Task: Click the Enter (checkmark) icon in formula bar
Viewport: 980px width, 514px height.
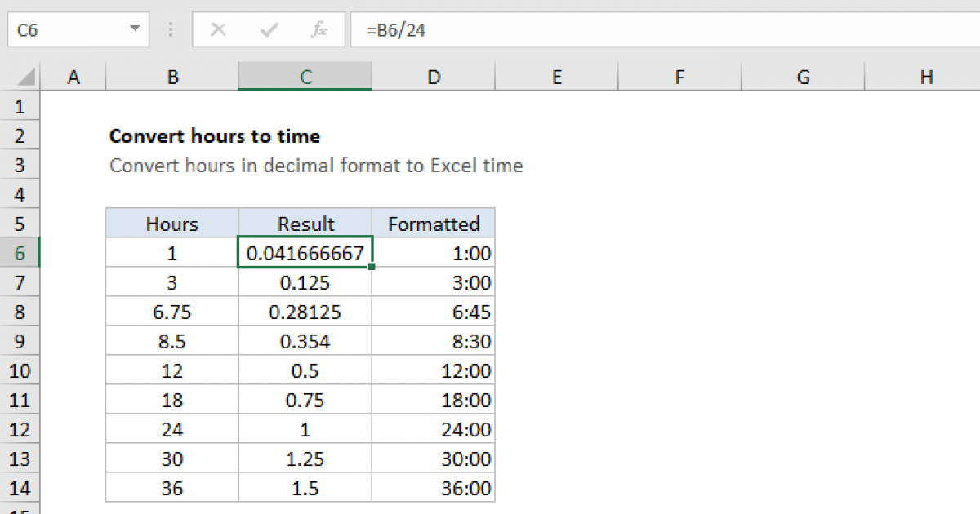Action: point(268,29)
